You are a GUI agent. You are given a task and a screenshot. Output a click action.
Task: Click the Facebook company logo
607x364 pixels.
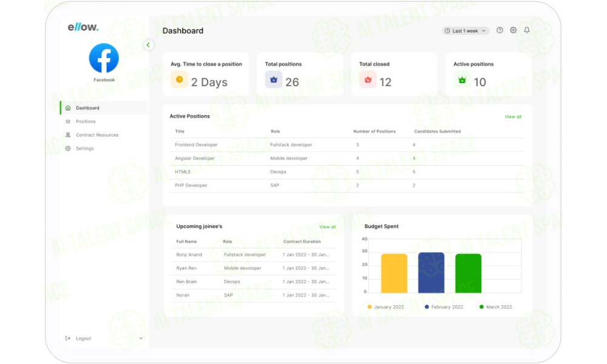(104, 58)
